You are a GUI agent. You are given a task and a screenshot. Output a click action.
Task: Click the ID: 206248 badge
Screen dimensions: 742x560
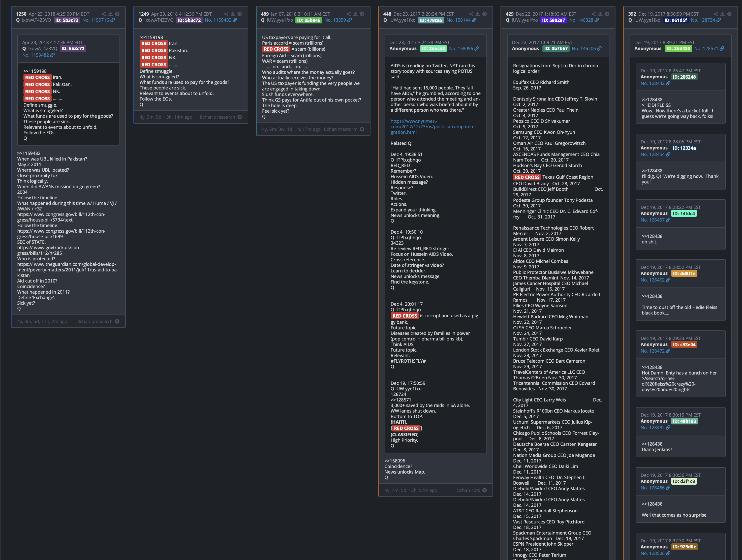684,77
